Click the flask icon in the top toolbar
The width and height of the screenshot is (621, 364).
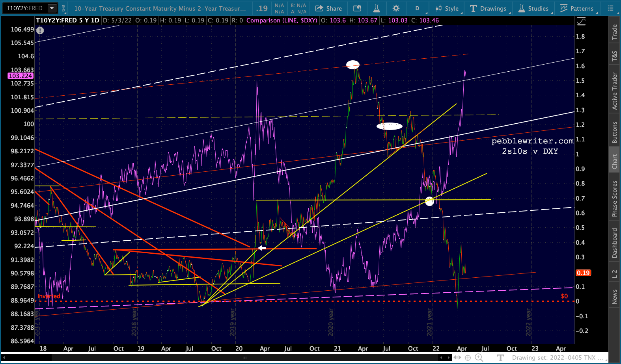click(x=377, y=8)
